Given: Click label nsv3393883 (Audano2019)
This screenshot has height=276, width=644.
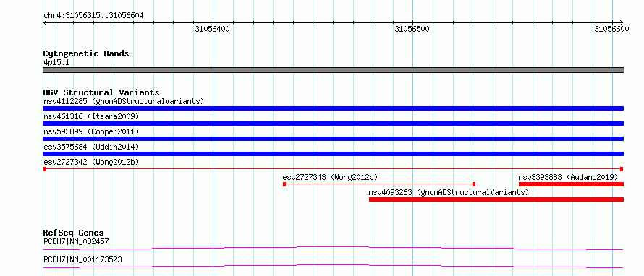Looking at the screenshot, I should click(568, 177).
